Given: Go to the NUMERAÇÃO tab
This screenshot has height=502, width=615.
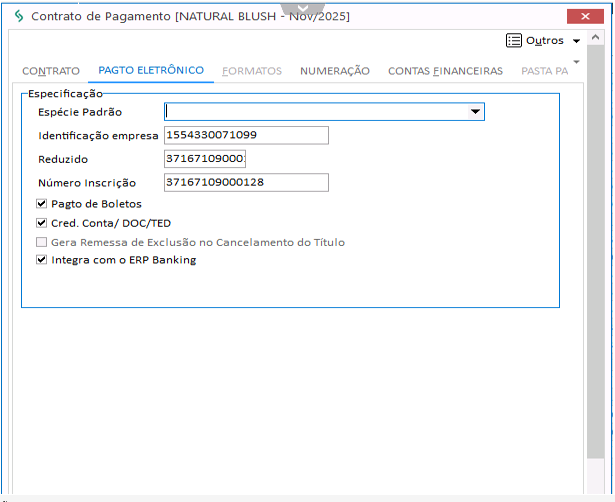Looking at the screenshot, I should click(335, 71).
